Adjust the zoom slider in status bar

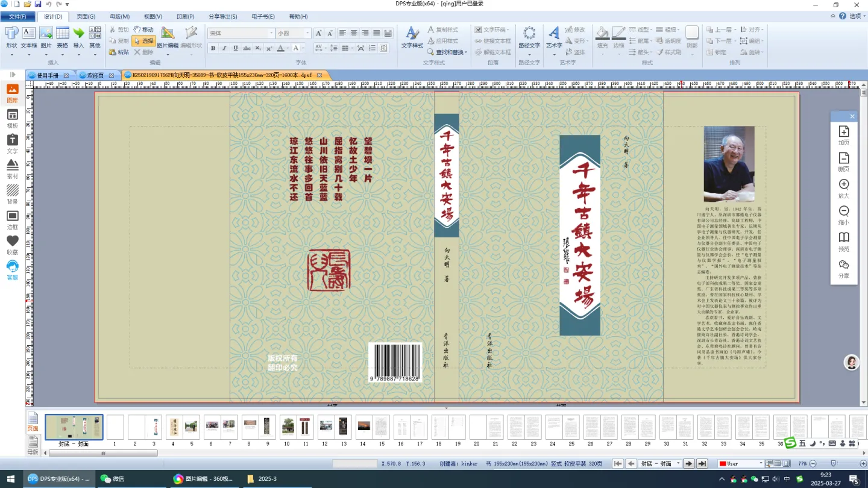(x=833, y=463)
